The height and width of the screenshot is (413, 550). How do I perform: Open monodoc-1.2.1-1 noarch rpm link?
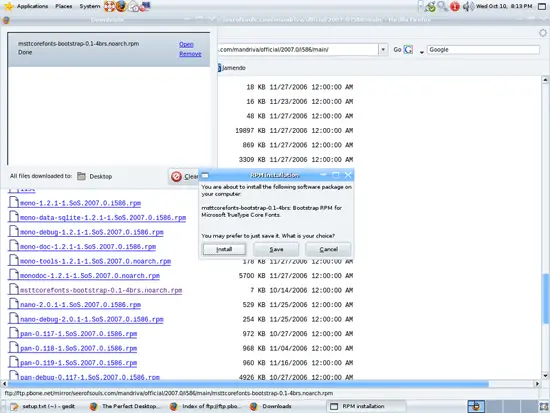90,276
